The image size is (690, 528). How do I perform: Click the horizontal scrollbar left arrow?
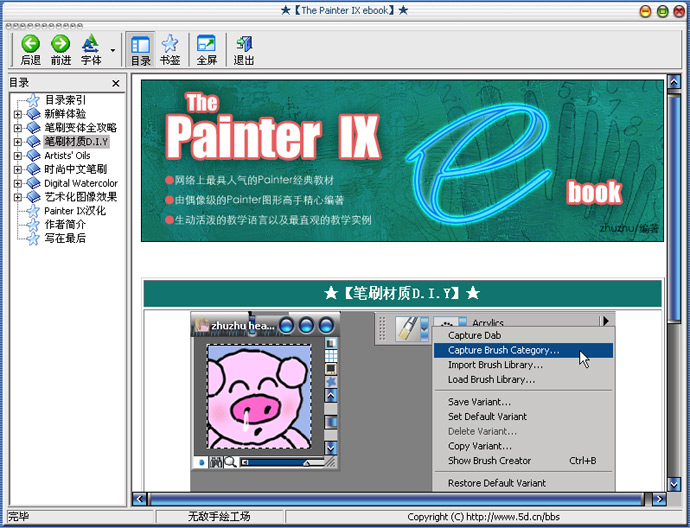(x=139, y=499)
